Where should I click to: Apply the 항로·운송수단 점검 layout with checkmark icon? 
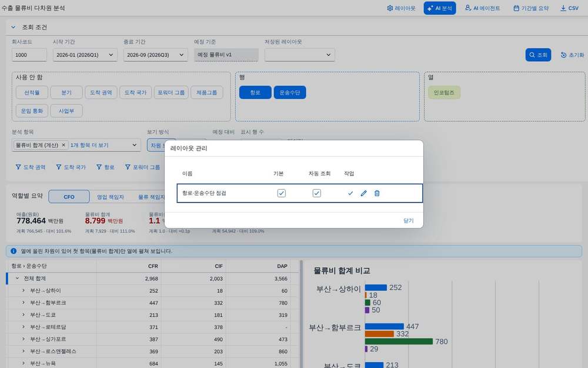(x=350, y=193)
